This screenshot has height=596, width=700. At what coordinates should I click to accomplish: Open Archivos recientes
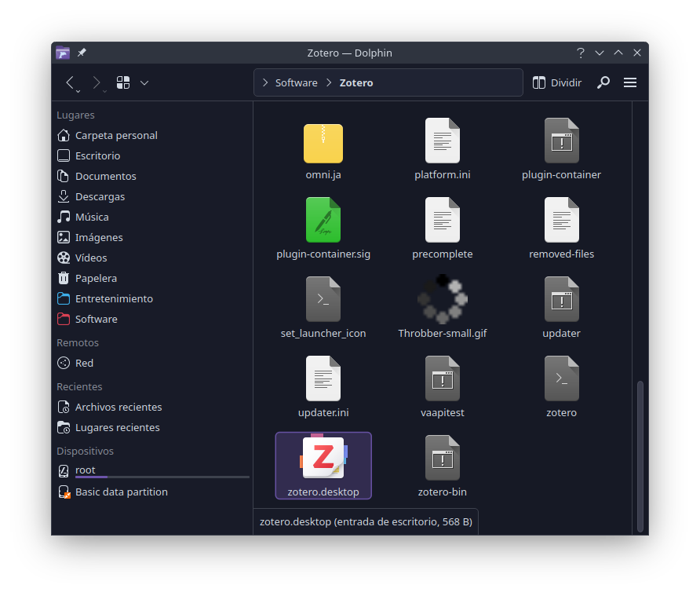[x=151, y=407]
